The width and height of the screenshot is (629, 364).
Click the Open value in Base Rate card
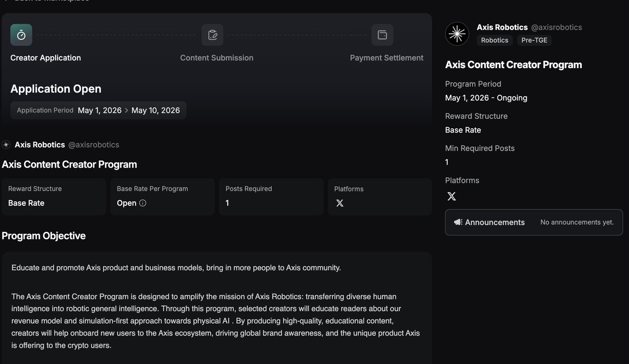[x=127, y=203]
